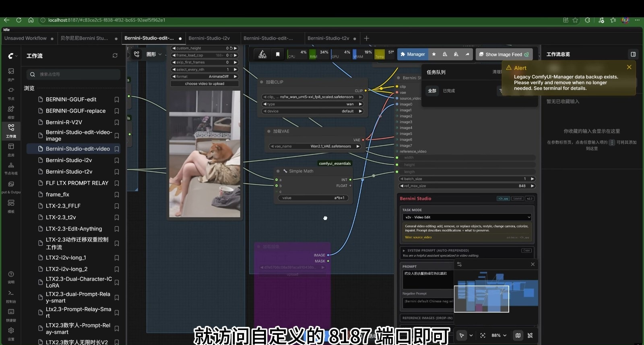Select the cursor pointer mode button
Screen dimensions: 644x345
(462, 335)
